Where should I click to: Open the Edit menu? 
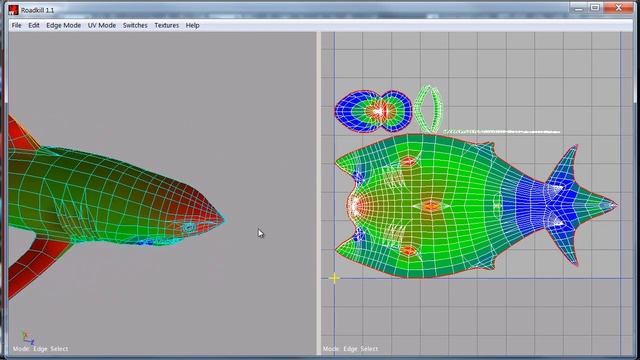(34, 25)
